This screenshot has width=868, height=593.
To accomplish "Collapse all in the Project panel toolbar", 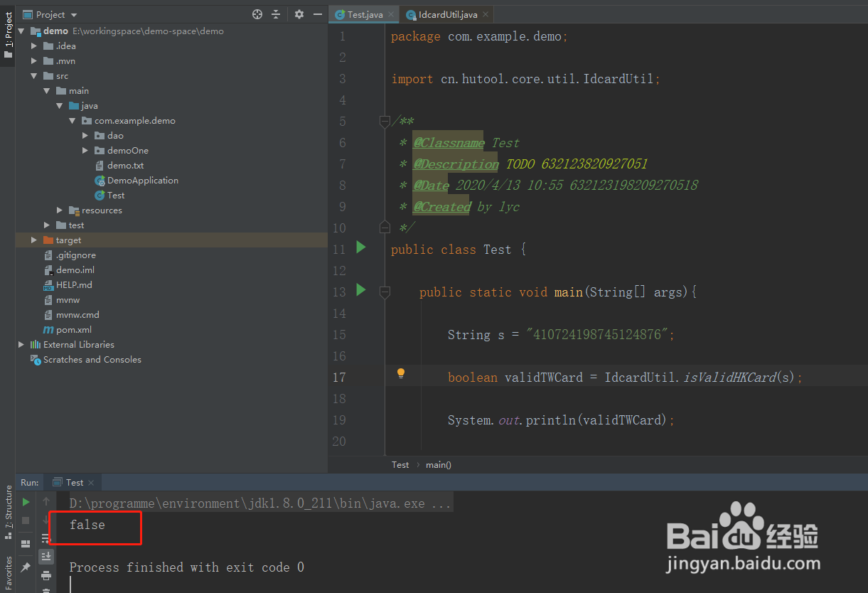I will coord(277,14).
